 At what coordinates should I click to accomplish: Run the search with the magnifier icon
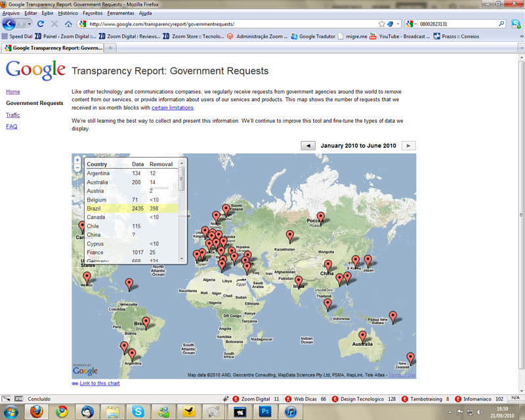pos(501,24)
